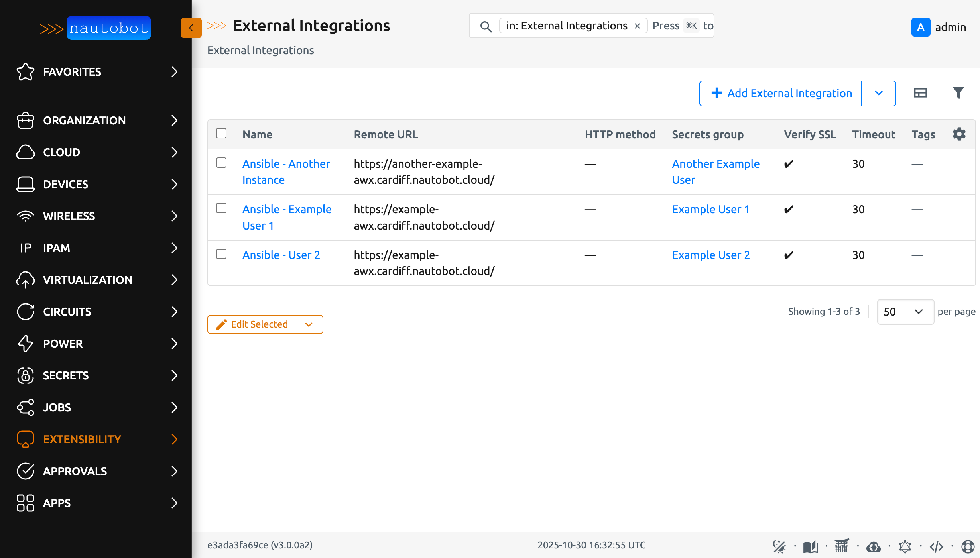Open the DEVICES sidebar menu
This screenshot has height=558, width=980.
click(x=65, y=184)
